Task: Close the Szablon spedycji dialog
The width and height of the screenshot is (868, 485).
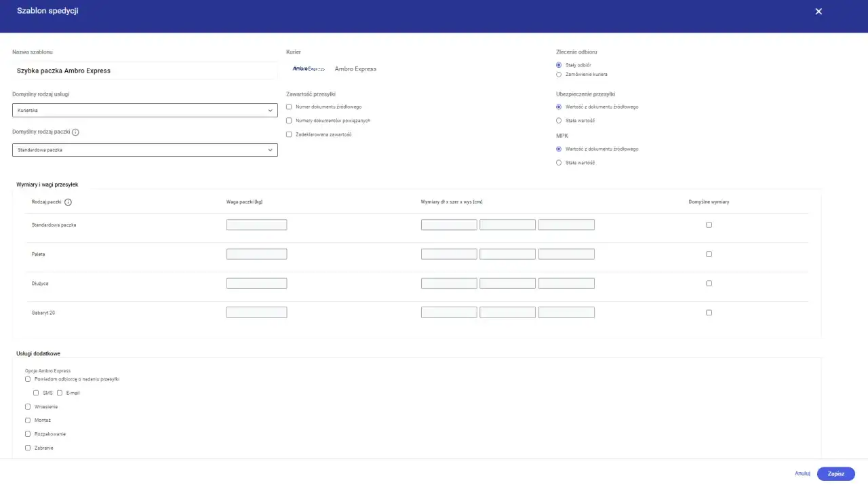Action: 818,12
